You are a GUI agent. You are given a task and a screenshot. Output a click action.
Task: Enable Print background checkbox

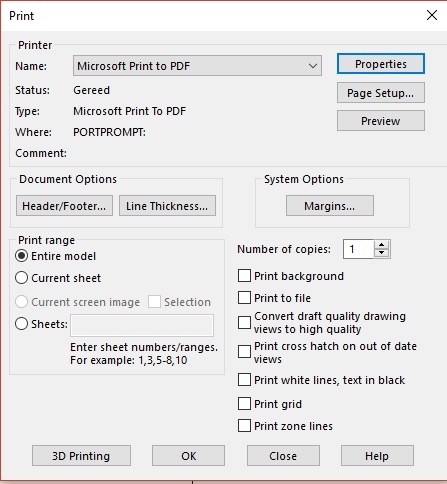(244, 276)
